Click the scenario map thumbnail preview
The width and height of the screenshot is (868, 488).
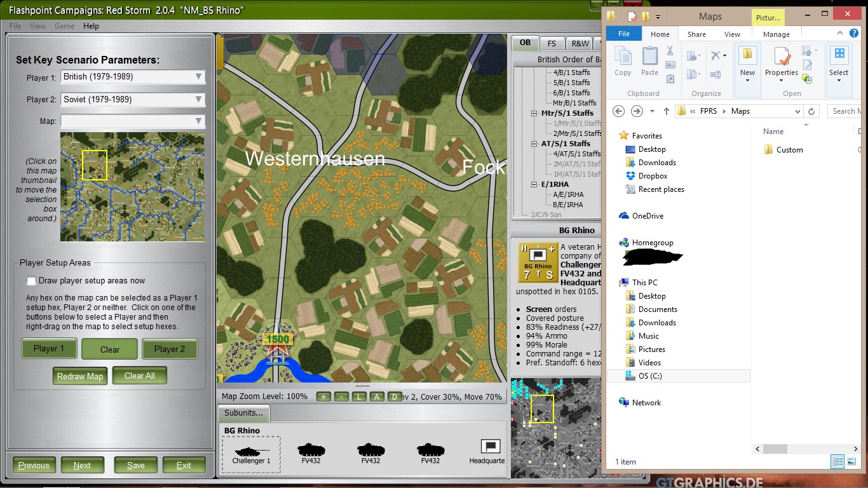132,187
